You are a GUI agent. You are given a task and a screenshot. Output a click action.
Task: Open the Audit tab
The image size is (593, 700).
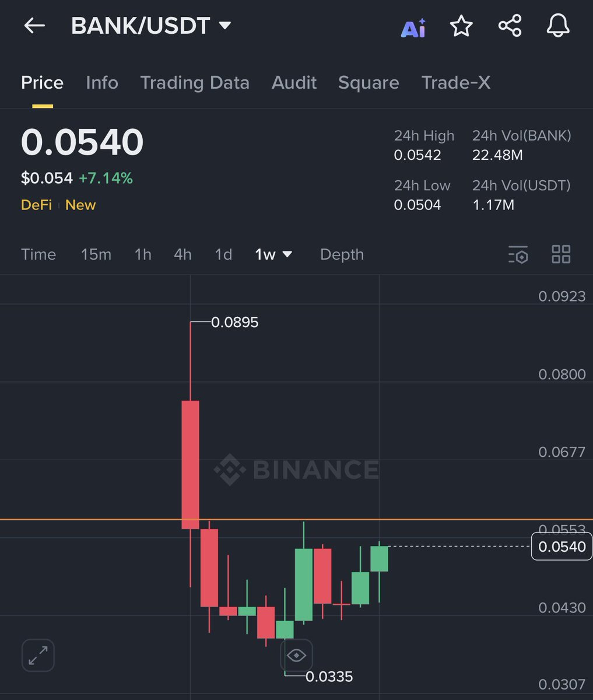(x=294, y=83)
